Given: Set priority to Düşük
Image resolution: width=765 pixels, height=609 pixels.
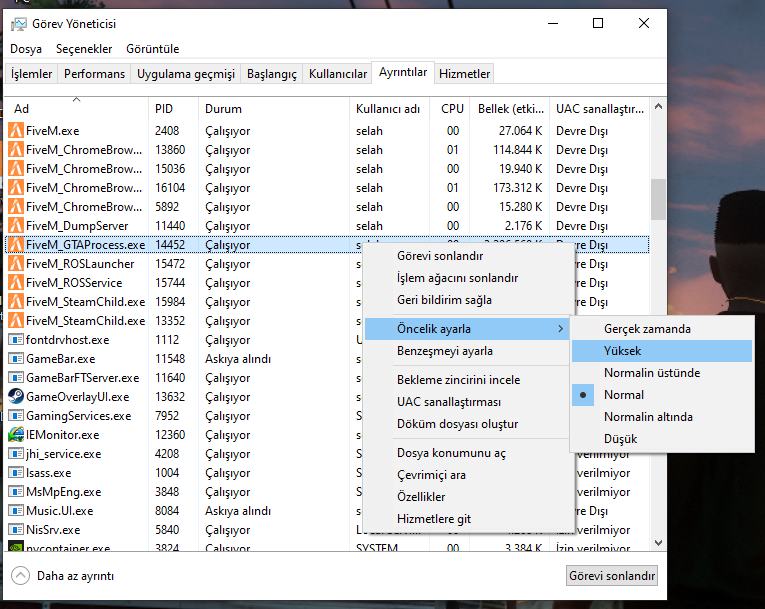Looking at the screenshot, I should 662,439.
